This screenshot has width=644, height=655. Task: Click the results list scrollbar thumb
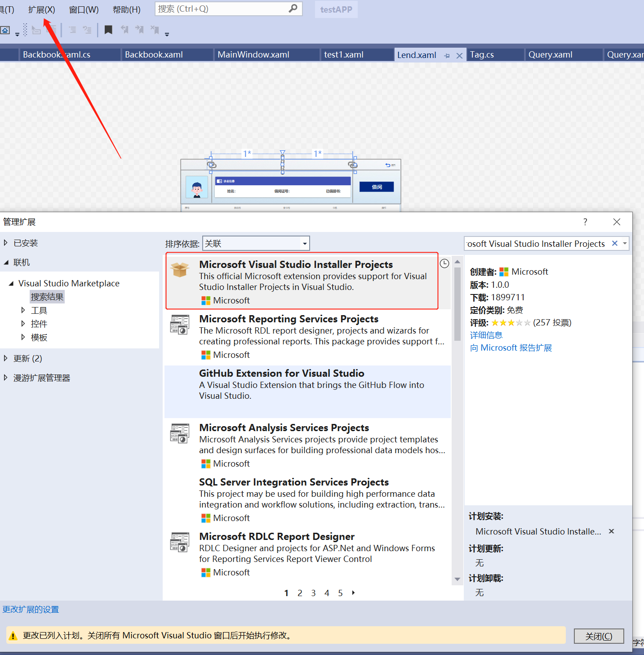pos(457,303)
